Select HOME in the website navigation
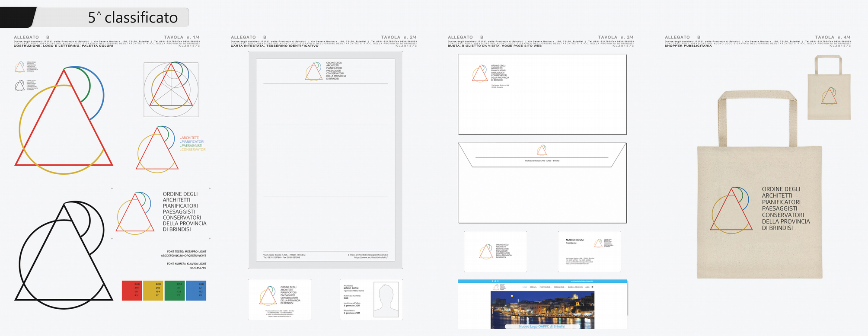Screen dimensions: 868x336 [x=525, y=287]
